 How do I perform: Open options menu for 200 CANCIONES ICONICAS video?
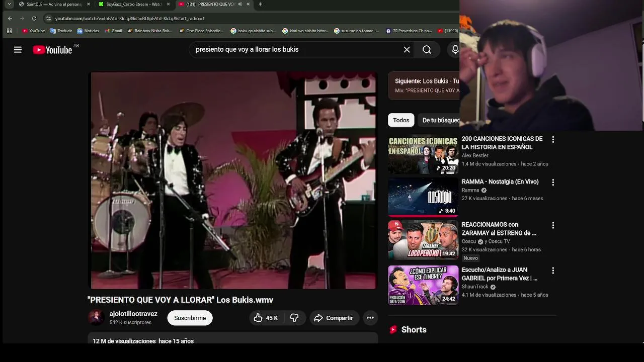553,140
